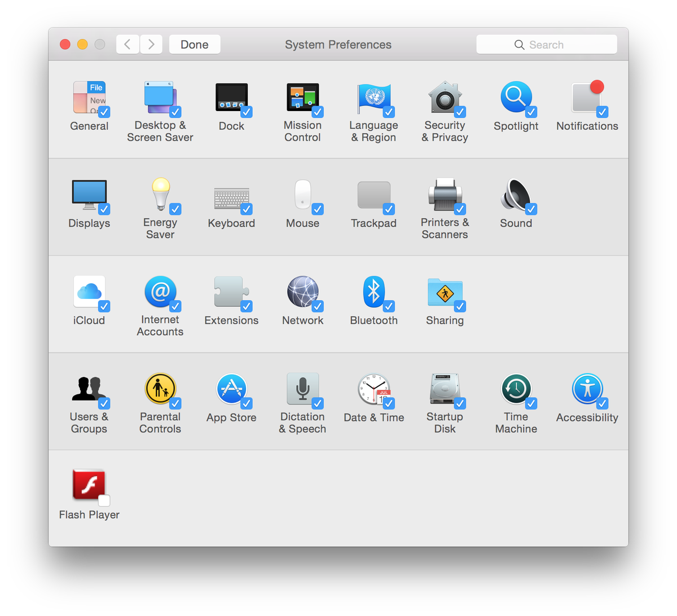Open the Bluetooth icon

click(374, 292)
